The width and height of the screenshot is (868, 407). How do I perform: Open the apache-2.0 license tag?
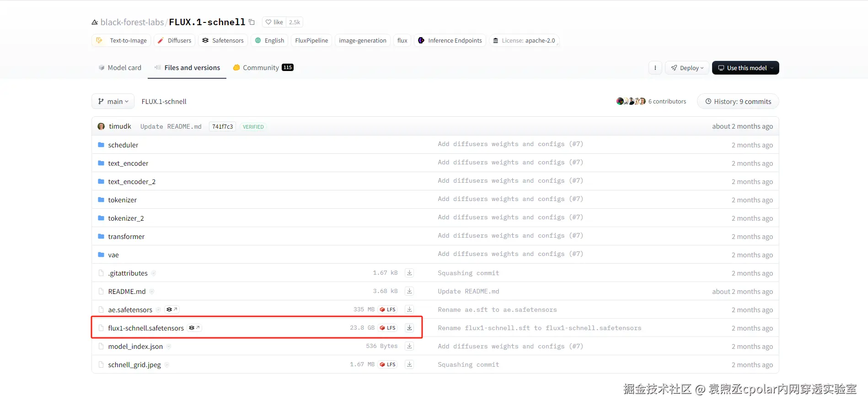pyautogui.click(x=524, y=40)
